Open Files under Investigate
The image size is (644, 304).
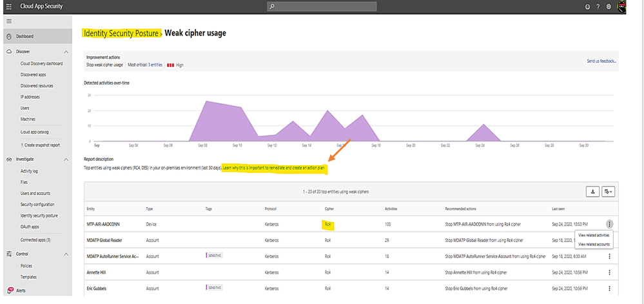pos(24,182)
